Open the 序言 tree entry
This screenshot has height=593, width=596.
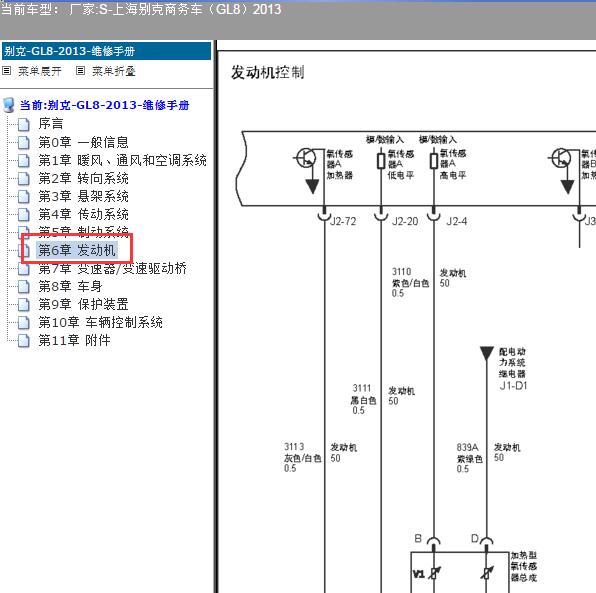point(51,124)
